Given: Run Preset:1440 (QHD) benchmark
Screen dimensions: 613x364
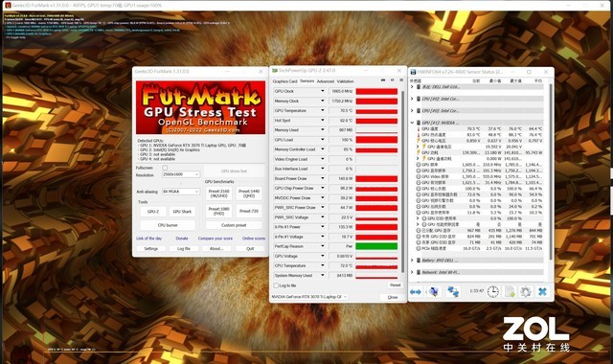Looking at the screenshot, I should 249,193.
